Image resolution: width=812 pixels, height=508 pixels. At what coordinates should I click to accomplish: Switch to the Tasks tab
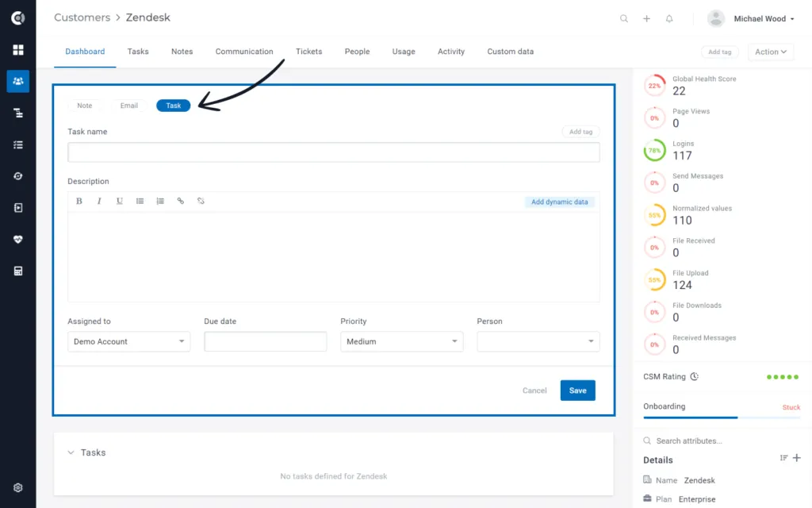click(x=138, y=52)
